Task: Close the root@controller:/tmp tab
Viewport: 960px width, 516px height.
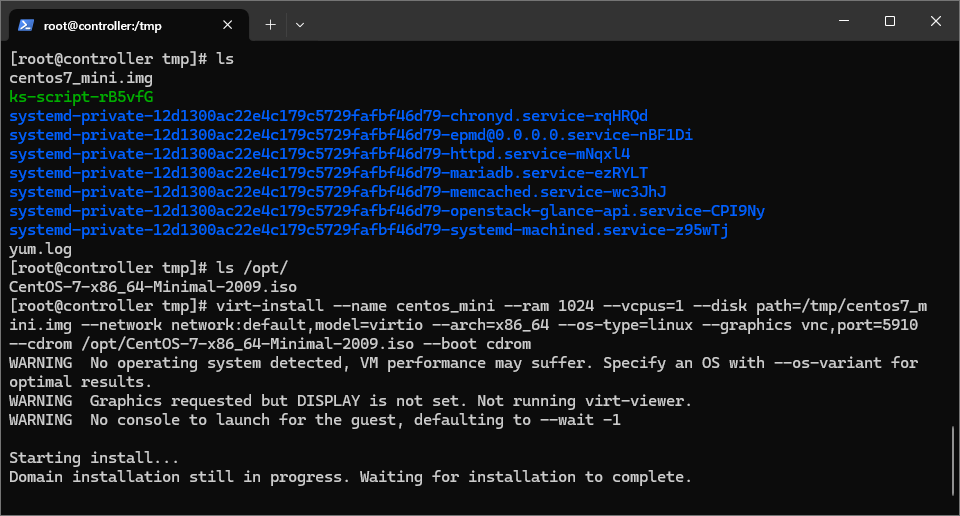Action: click(x=228, y=25)
